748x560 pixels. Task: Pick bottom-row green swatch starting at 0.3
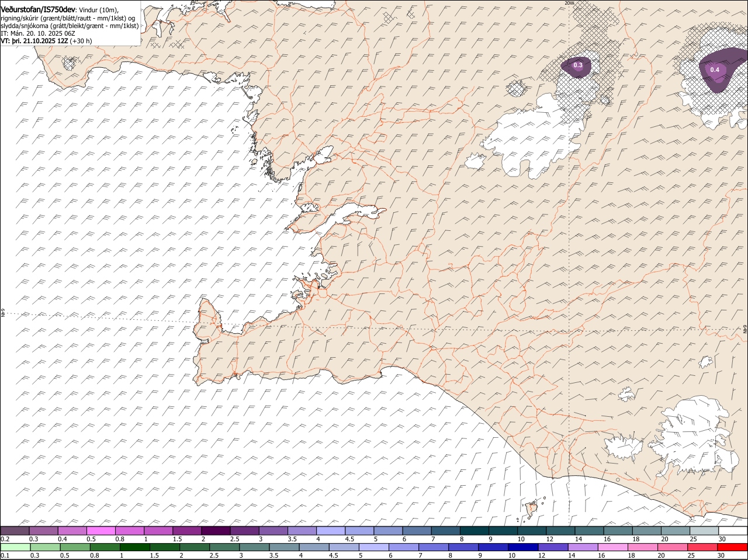[45, 547]
